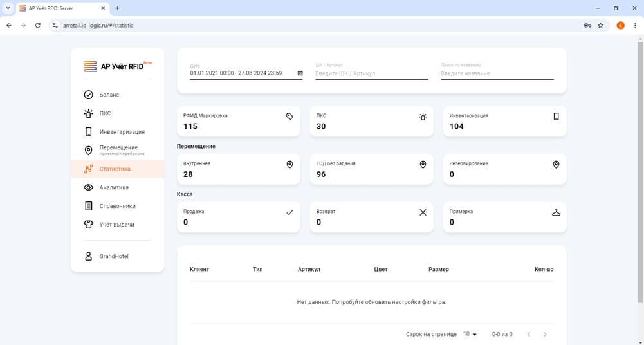The image size is (644, 345).
Task: Go to Аналитика in sidebar
Action: [114, 187]
